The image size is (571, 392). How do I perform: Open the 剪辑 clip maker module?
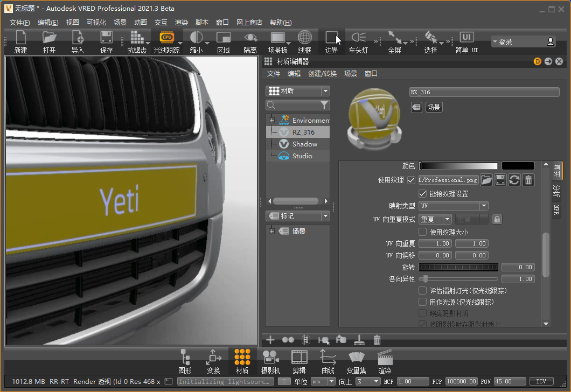point(299,361)
